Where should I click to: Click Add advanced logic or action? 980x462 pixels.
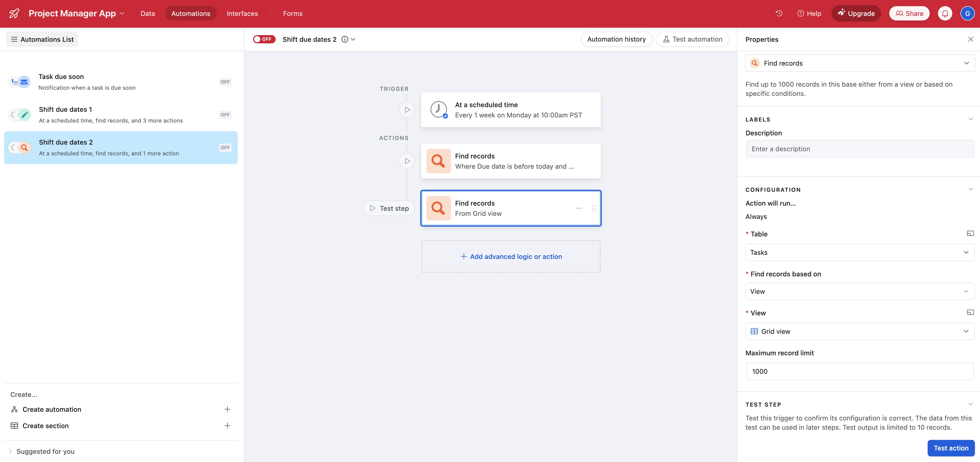511,256
